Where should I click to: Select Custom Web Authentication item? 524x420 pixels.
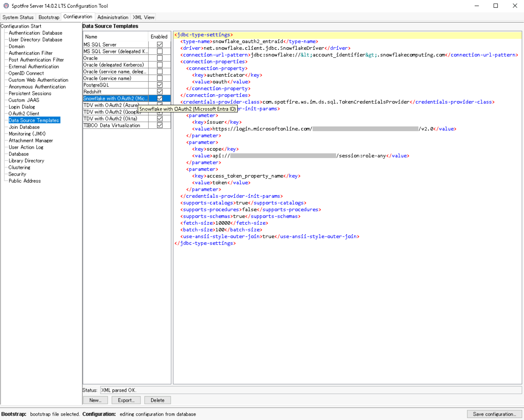[38, 80]
